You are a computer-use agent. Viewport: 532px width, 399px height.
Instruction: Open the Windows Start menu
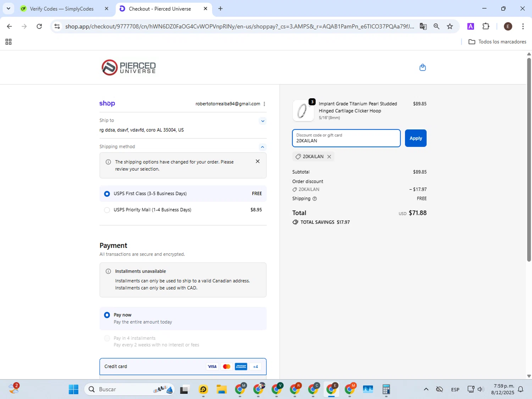73,389
